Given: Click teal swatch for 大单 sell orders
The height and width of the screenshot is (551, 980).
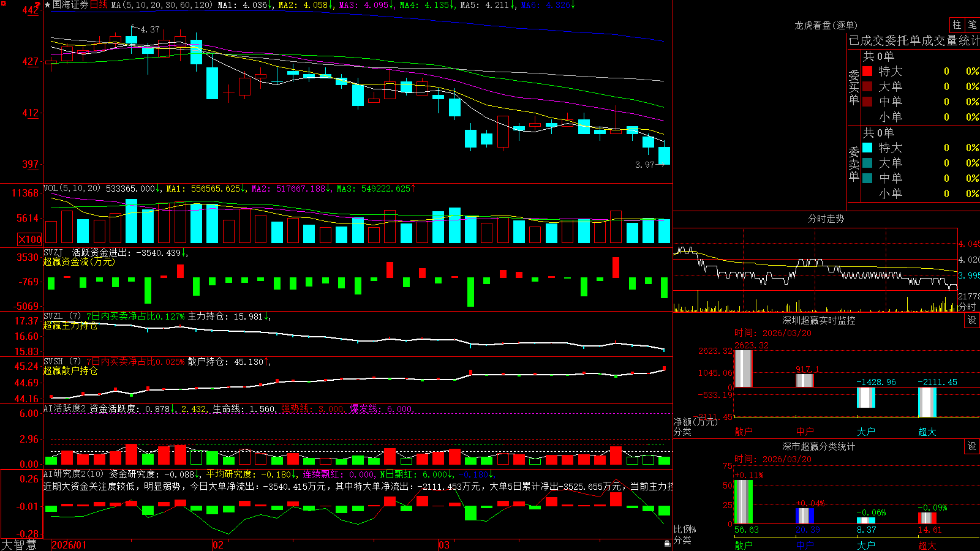Looking at the screenshot, I should [x=867, y=163].
